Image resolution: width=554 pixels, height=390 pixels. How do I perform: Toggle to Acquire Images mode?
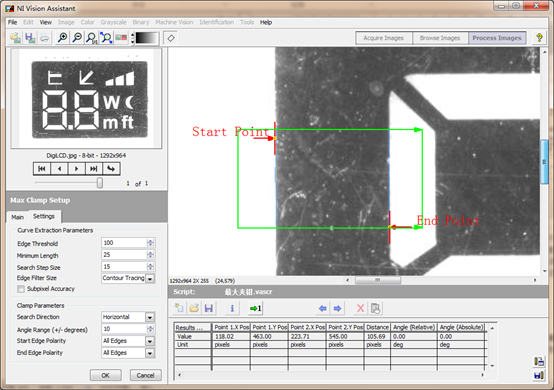click(x=383, y=38)
